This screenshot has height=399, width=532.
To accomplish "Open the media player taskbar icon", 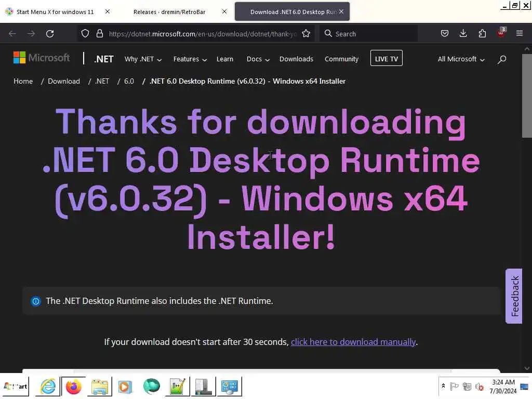I will [x=125, y=387].
